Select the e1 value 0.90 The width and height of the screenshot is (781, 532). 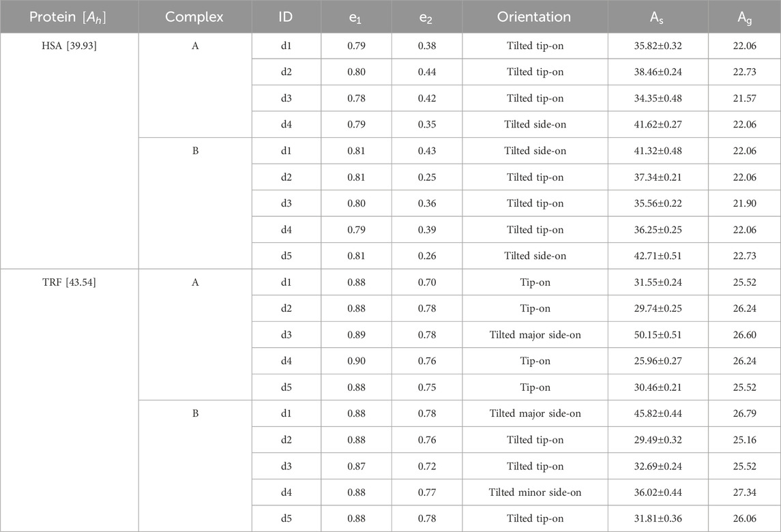pyautogui.click(x=356, y=361)
